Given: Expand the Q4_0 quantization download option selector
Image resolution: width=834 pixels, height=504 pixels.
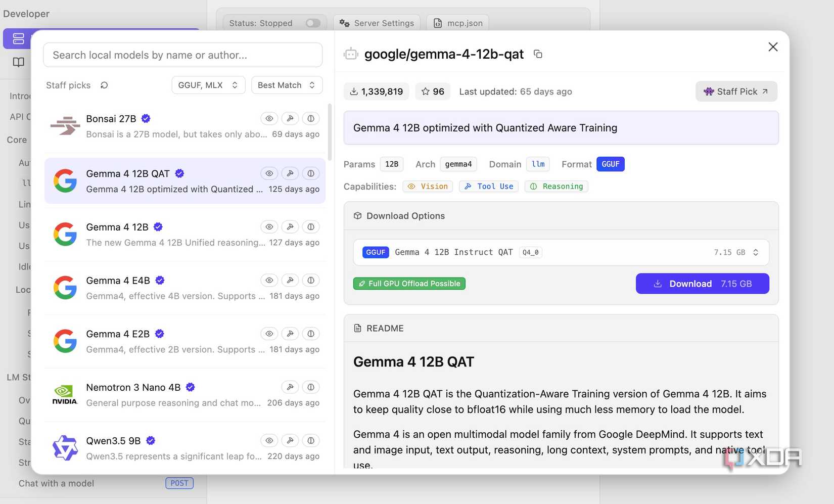Looking at the screenshot, I should (x=561, y=252).
